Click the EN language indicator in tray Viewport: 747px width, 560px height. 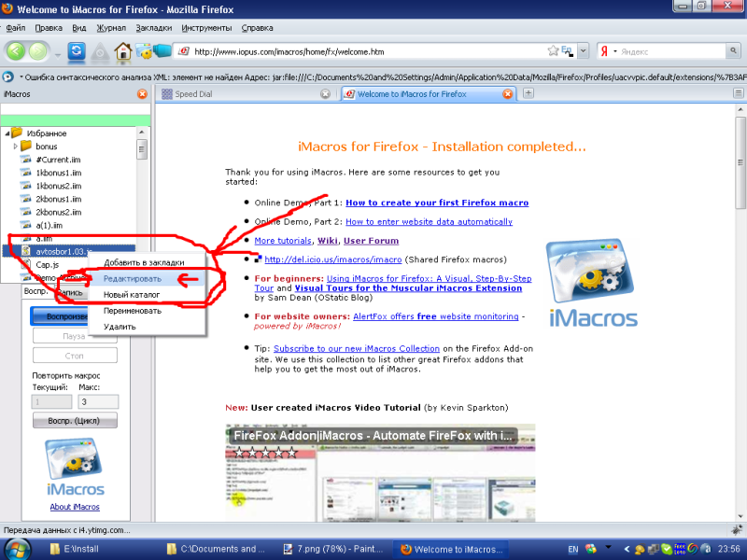click(573, 549)
